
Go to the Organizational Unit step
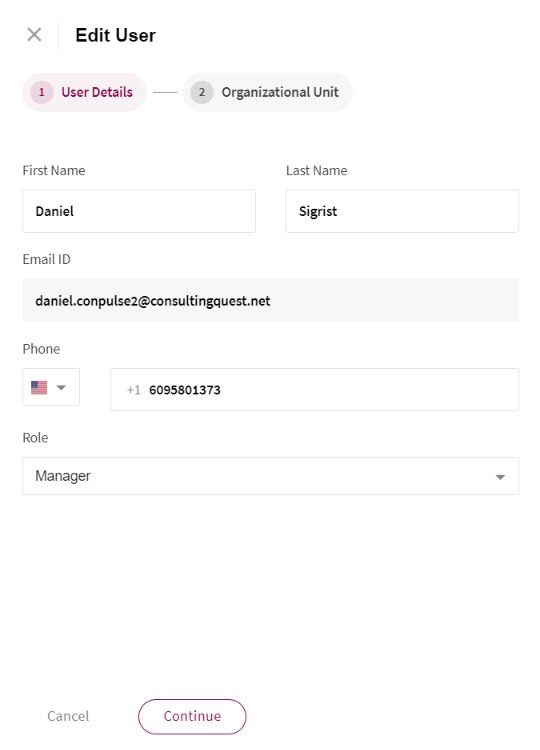(x=267, y=92)
